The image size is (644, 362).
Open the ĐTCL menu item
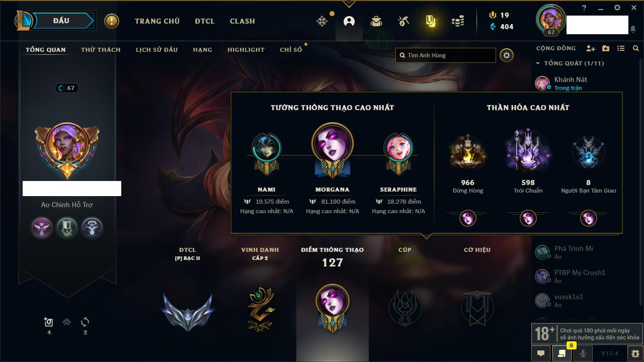[205, 21]
